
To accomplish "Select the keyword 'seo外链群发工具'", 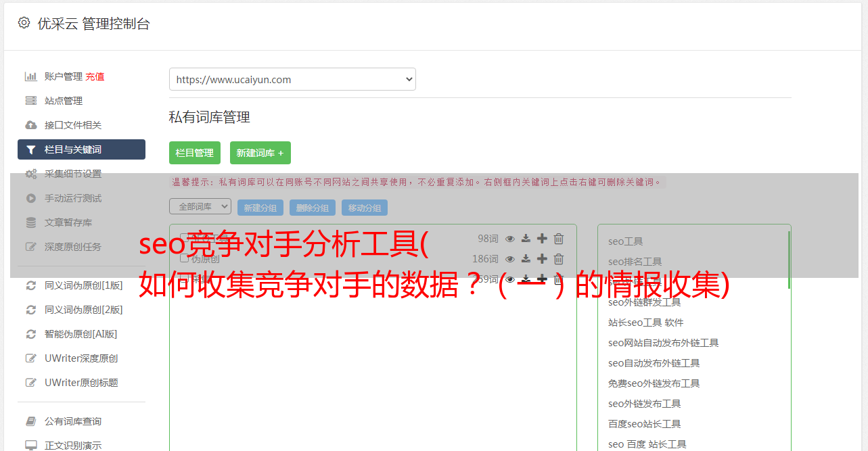I will coord(645,302).
